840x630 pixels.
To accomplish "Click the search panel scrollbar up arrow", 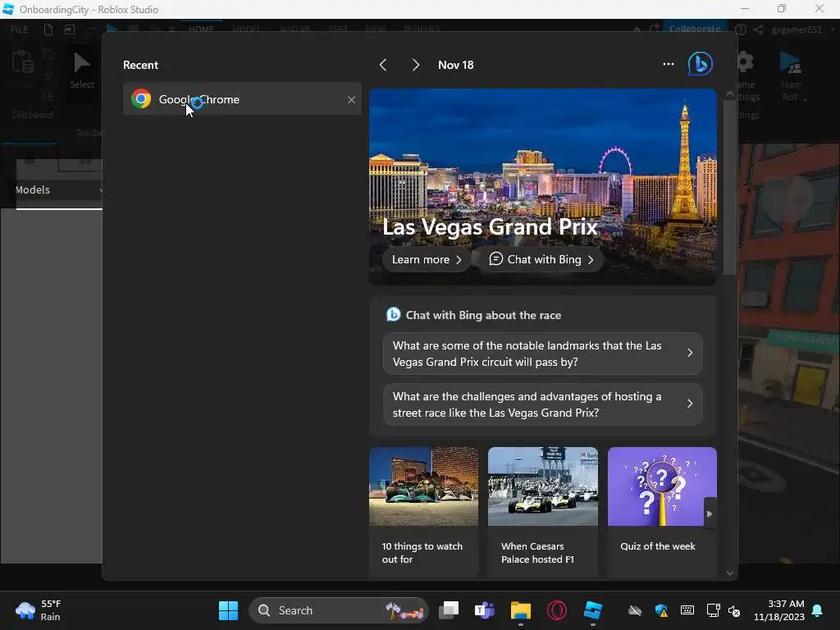I will click(x=729, y=94).
